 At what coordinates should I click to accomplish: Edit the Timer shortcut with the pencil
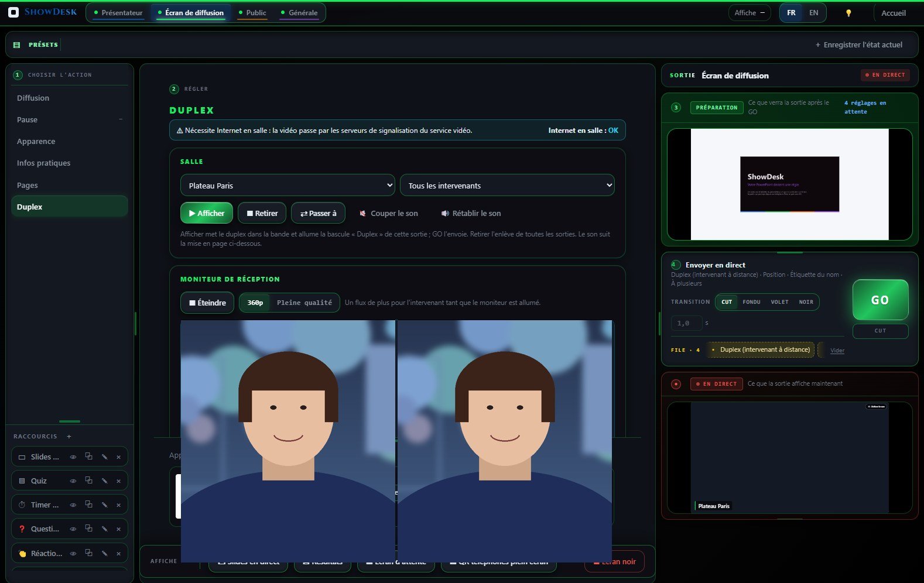[104, 505]
